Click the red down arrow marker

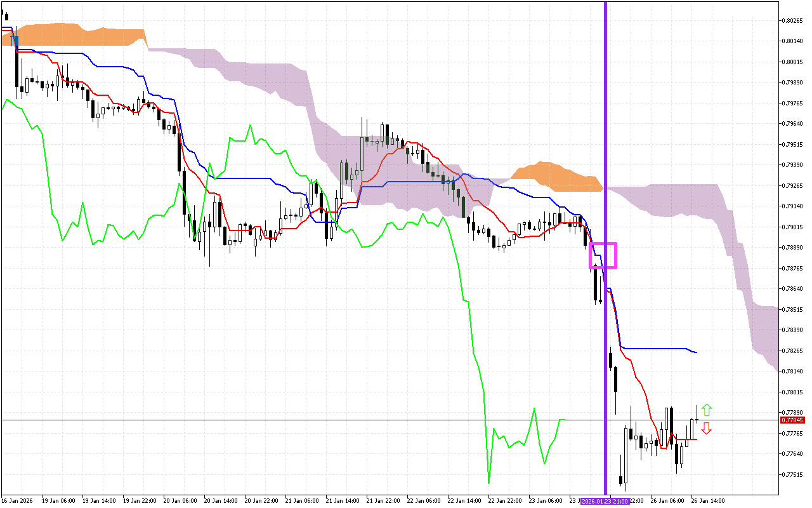(x=706, y=429)
